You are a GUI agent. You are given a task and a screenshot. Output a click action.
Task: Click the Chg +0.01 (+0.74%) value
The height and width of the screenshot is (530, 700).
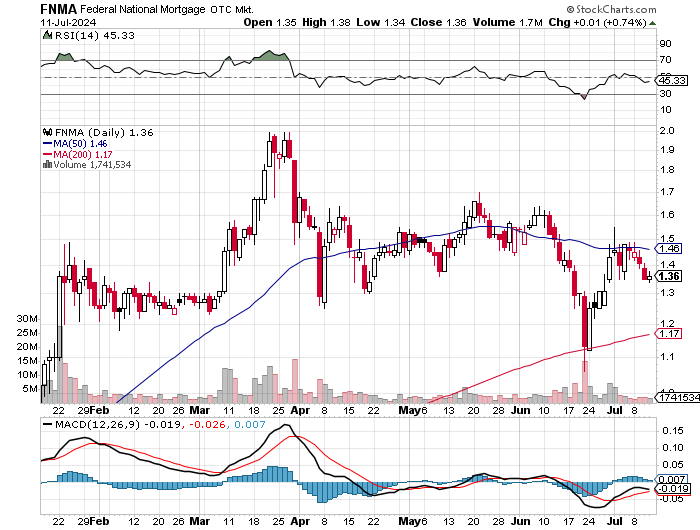pyautogui.click(x=597, y=22)
